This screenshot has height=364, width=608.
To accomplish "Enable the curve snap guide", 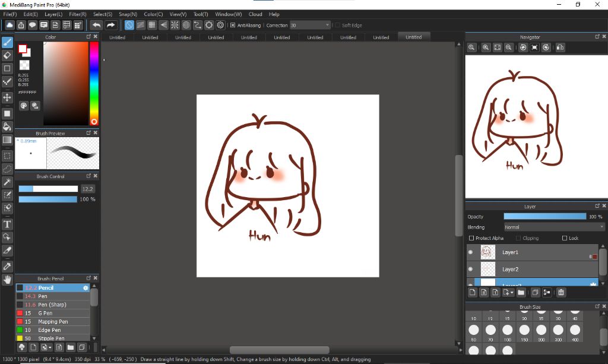I will (x=198, y=25).
